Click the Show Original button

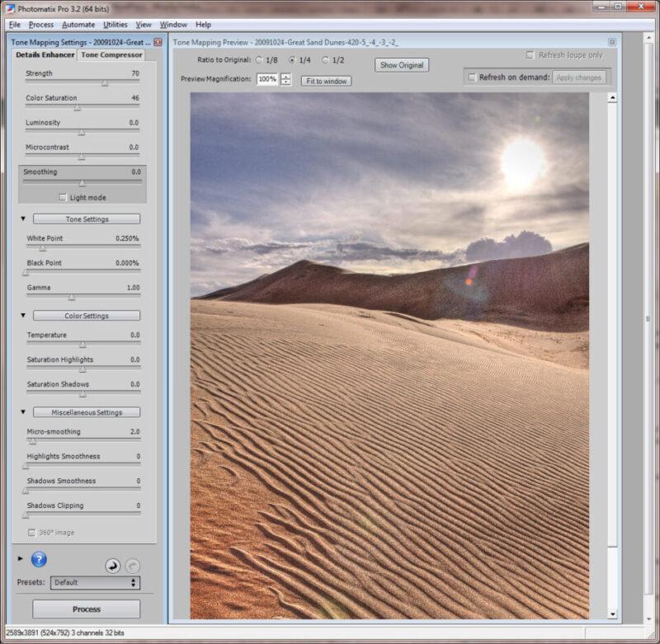402,65
